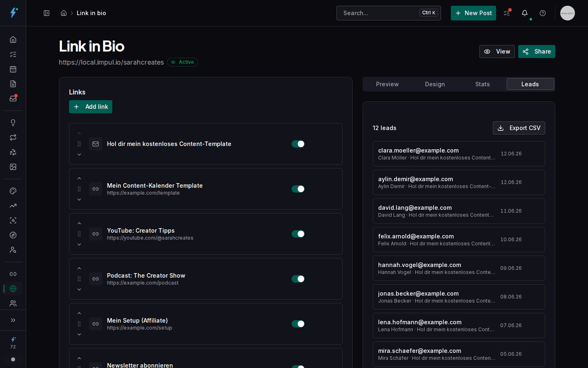588x368 pixels.
Task: Toggle the Mein Content-Kalender Template switch
Action: (x=298, y=189)
